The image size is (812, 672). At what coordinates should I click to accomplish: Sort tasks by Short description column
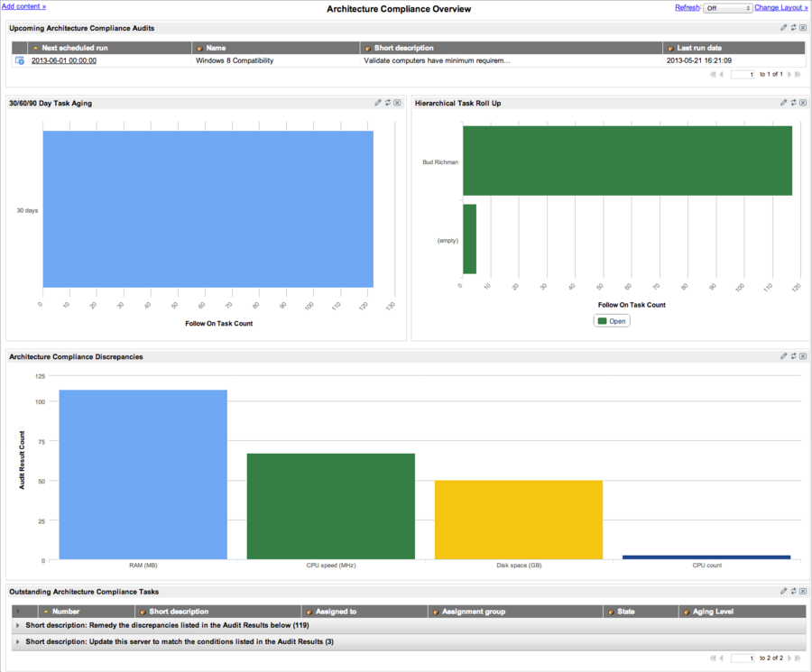pyautogui.click(x=179, y=612)
